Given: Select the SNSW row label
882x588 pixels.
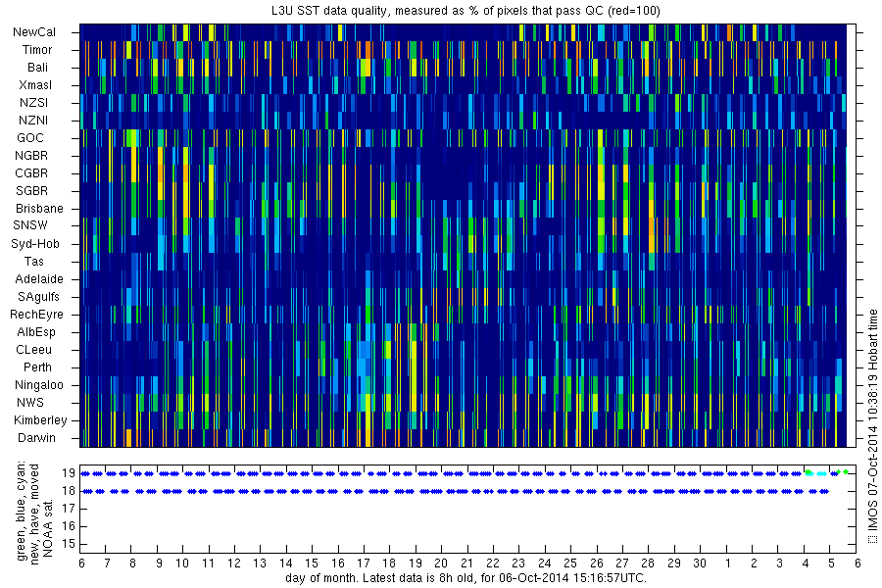Looking at the screenshot, I should [30, 225].
